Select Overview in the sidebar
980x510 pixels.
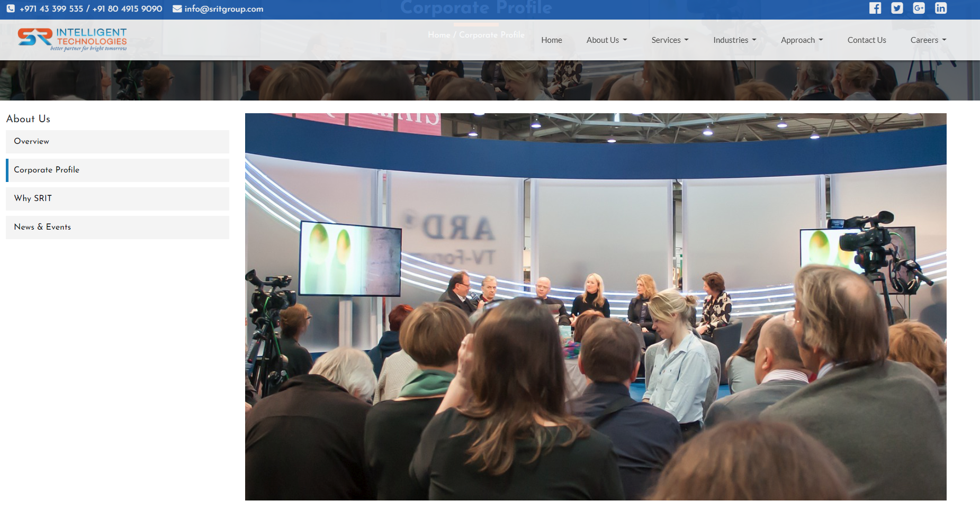(118, 141)
